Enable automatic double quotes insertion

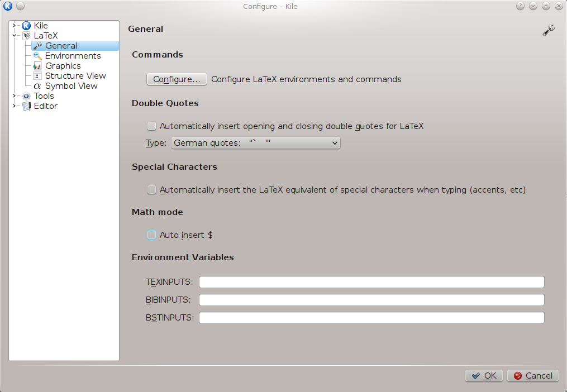[x=151, y=126]
